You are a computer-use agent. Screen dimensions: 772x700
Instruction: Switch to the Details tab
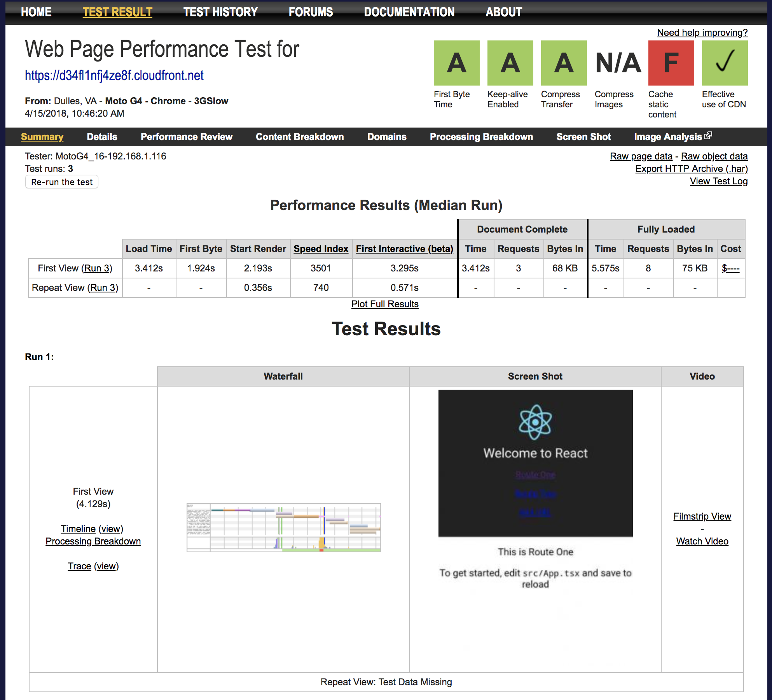click(x=102, y=137)
